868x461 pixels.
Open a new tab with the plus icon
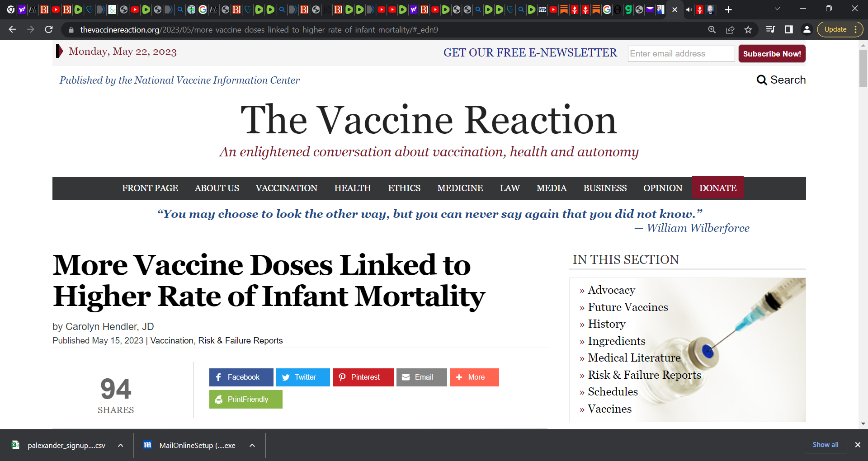pos(728,9)
